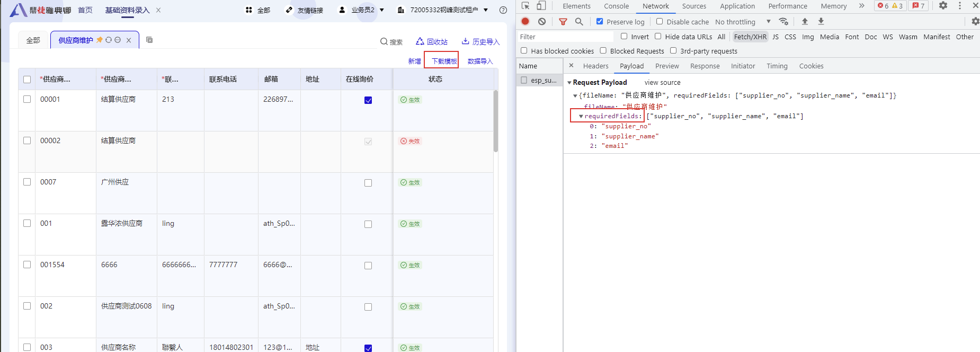Switch to the 全部 page tab
The image size is (980, 352).
[x=33, y=40]
